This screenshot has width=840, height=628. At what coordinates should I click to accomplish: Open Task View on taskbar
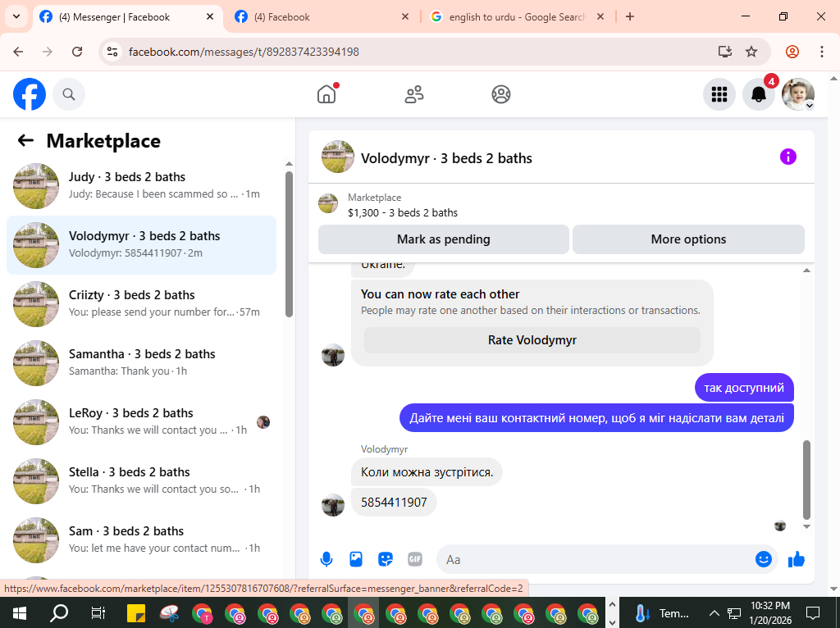coord(98,613)
